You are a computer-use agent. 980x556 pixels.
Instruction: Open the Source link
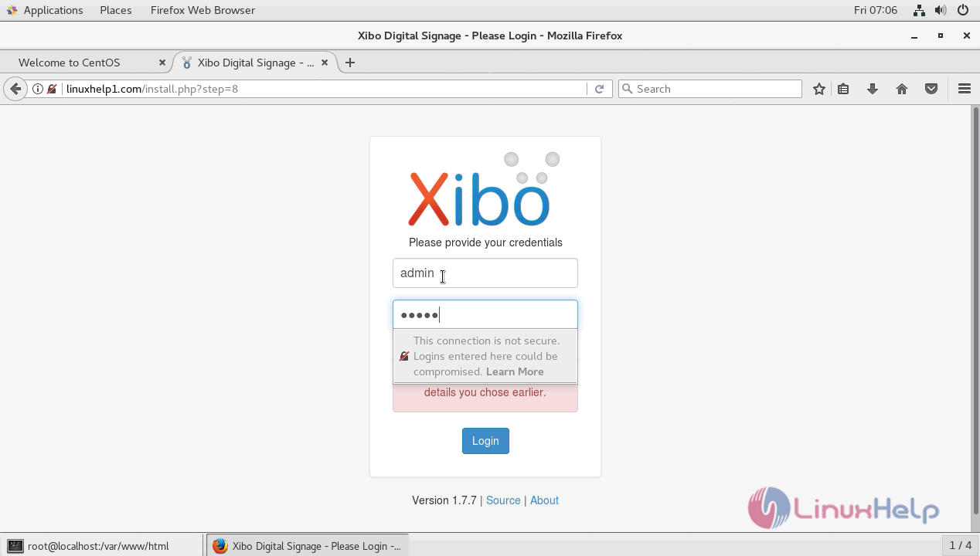point(503,500)
